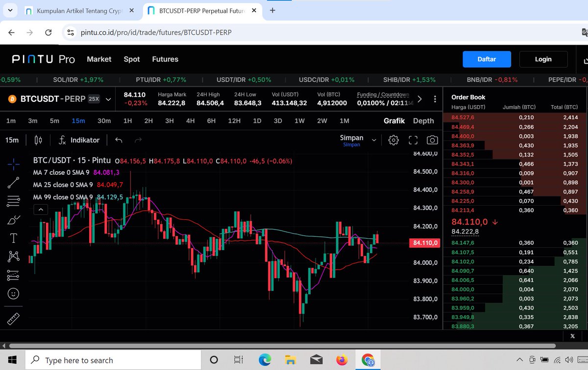Open Windows Start menu

click(x=13, y=360)
